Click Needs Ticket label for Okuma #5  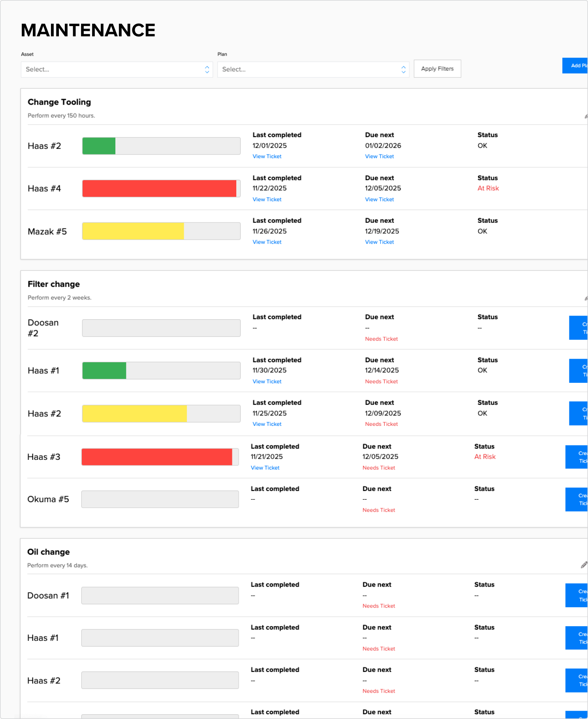[x=379, y=510]
